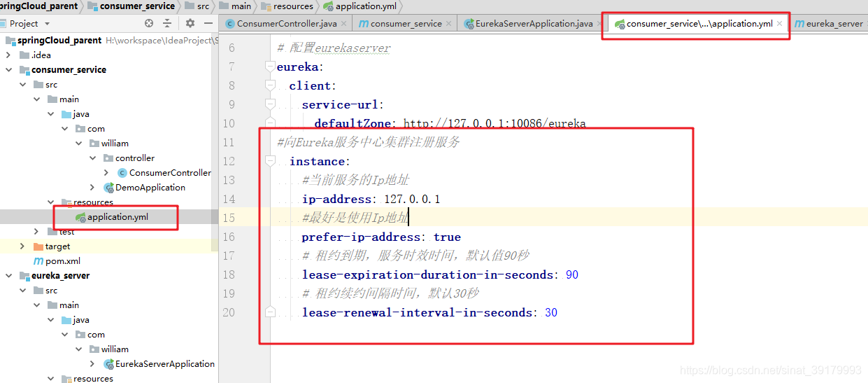Screen dimensions: 868x383
Task: Click the fold end marker at line 20
Action: coord(270,312)
